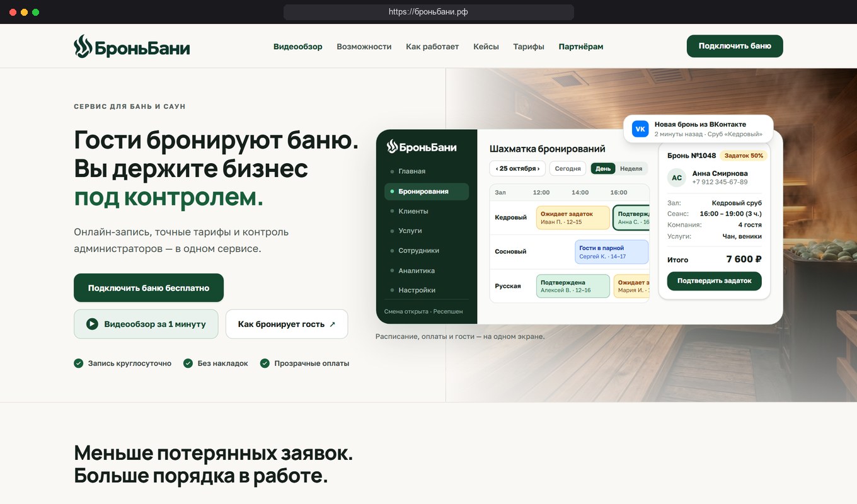Click the Сосновый row label

510,251
